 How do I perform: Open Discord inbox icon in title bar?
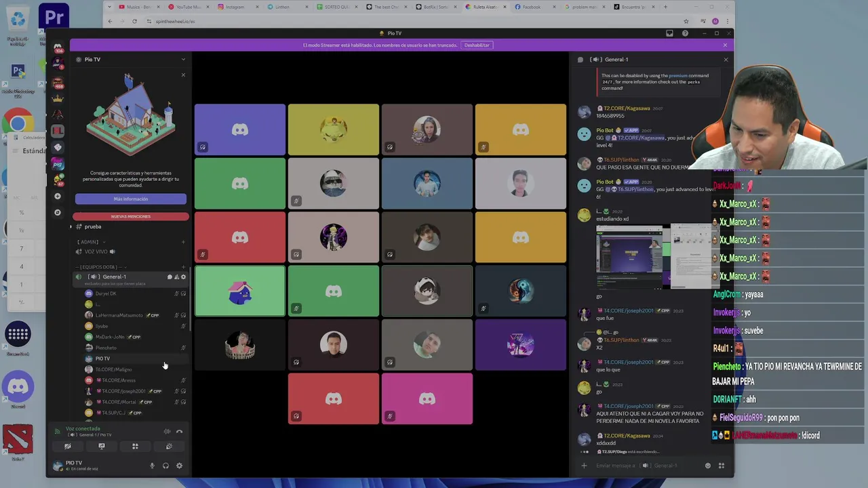tap(669, 33)
